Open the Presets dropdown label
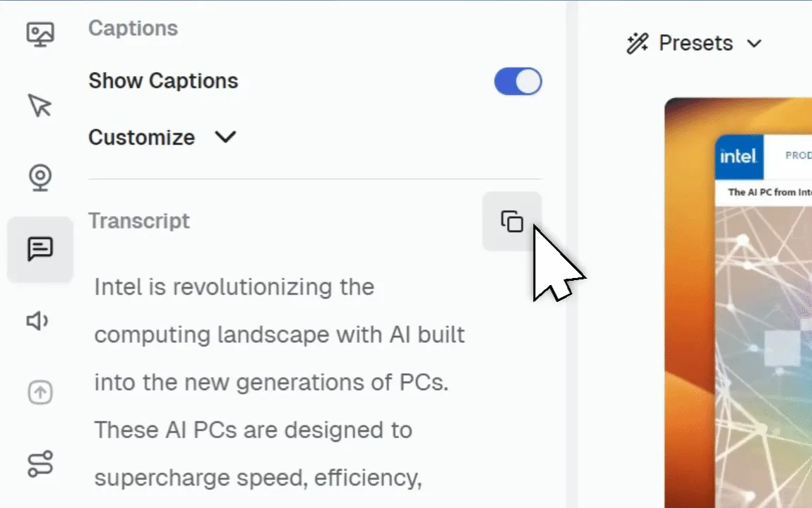 (x=695, y=44)
